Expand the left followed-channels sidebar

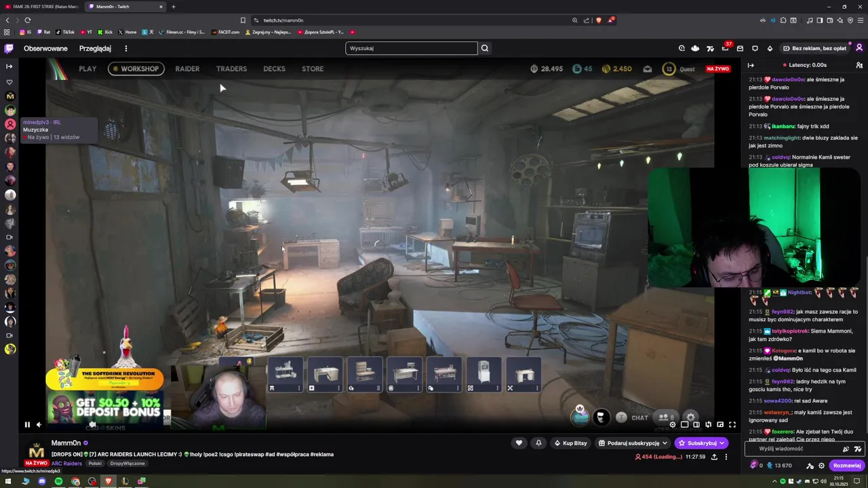pyautogui.click(x=9, y=66)
